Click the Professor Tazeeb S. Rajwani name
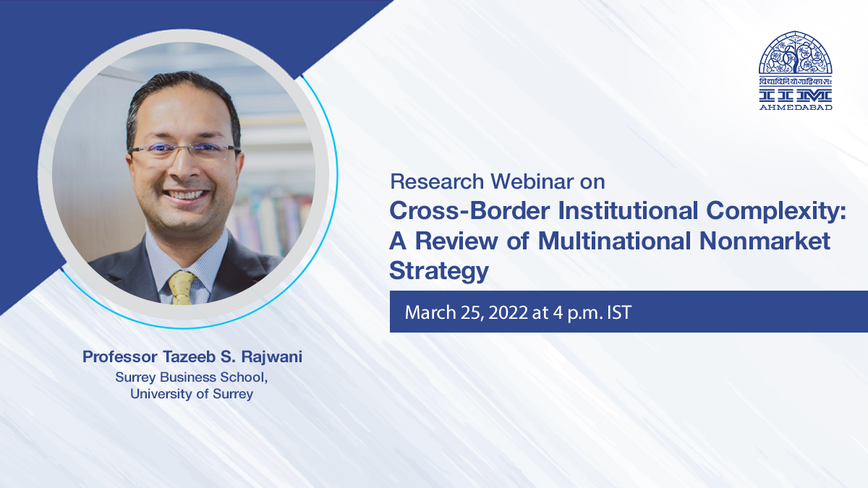 coord(192,357)
